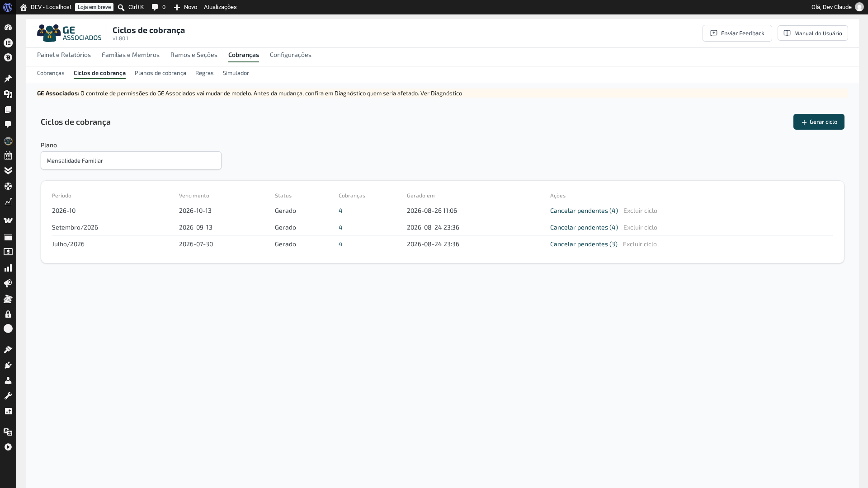Click the Enviar Feedback button
The width and height of the screenshot is (868, 488).
pyautogui.click(x=737, y=33)
